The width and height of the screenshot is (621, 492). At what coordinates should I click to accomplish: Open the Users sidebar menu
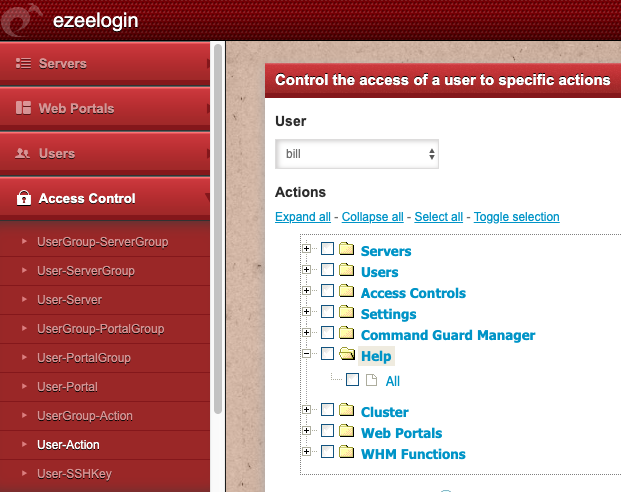[x=105, y=153]
